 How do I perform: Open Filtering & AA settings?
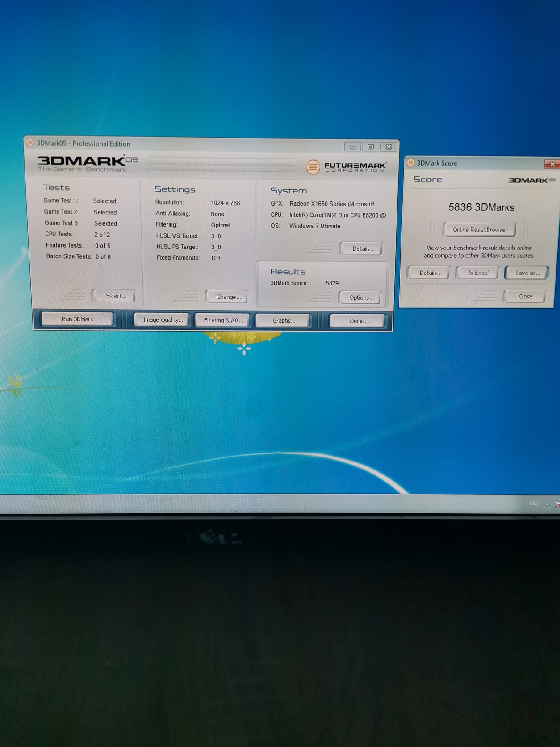tap(223, 320)
